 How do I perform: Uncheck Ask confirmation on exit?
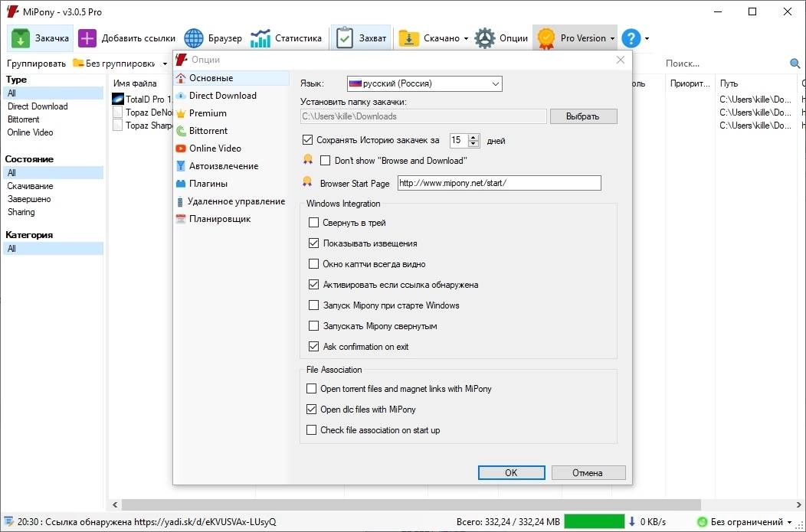point(313,347)
